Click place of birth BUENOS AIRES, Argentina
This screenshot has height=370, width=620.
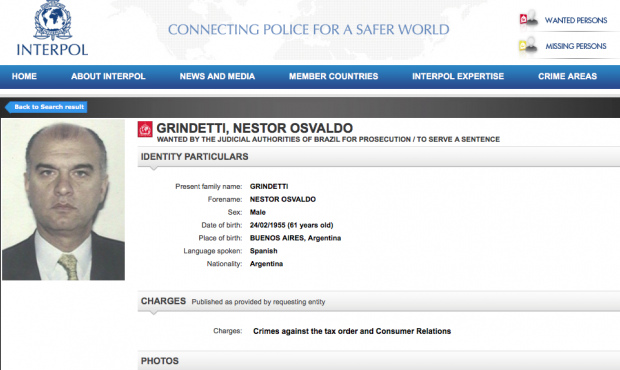tap(295, 238)
